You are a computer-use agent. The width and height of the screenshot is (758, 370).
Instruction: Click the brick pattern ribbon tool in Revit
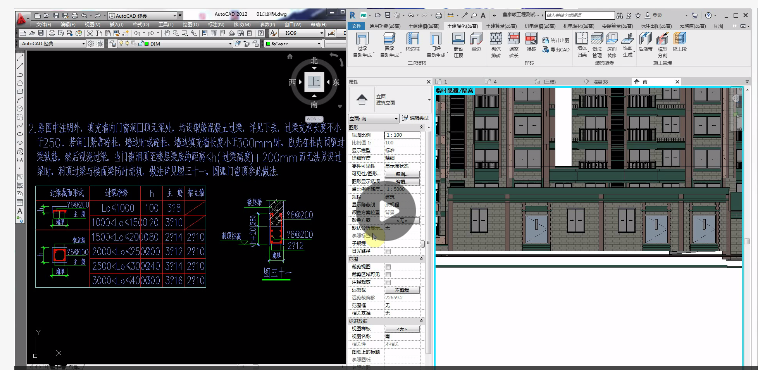click(x=496, y=44)
